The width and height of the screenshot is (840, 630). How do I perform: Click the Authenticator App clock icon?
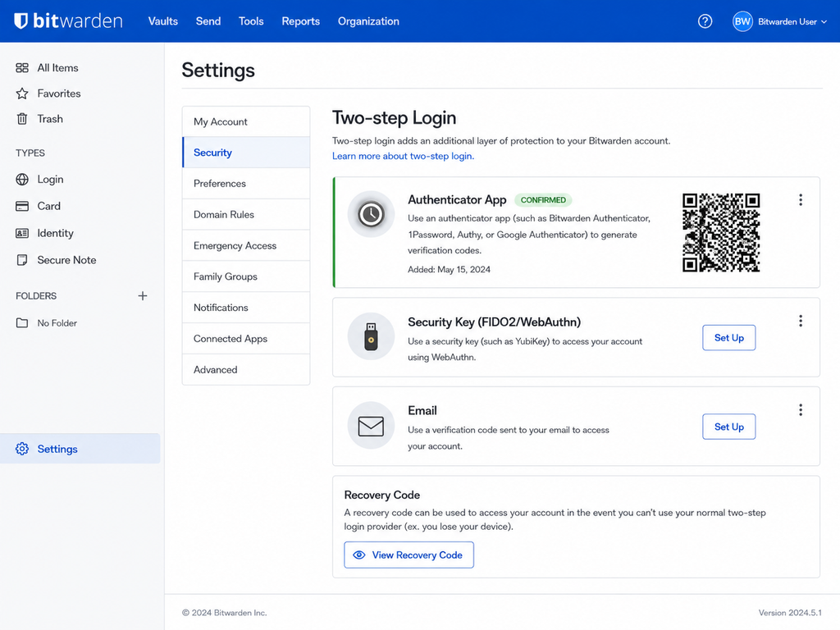click(x=371, y=214)
